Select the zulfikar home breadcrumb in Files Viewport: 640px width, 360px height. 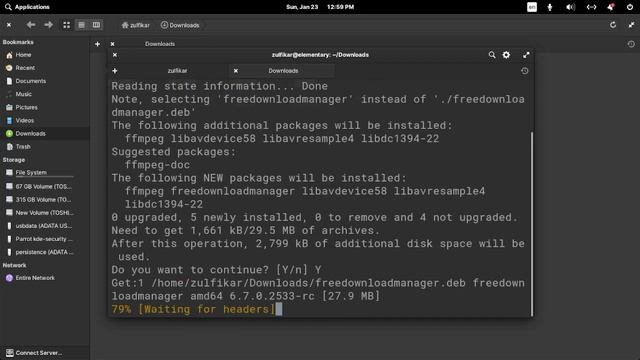(x=136, y=25)
